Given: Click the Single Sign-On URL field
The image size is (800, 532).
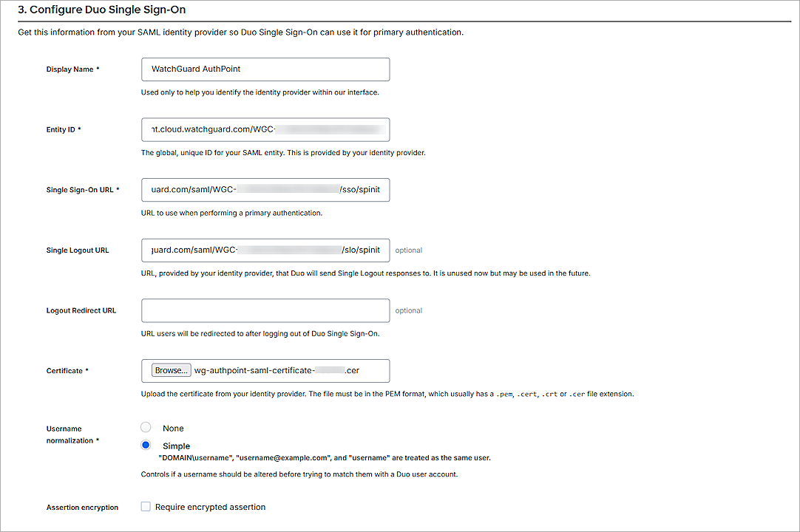Looking at the screenshot, I should click(265, 190).
